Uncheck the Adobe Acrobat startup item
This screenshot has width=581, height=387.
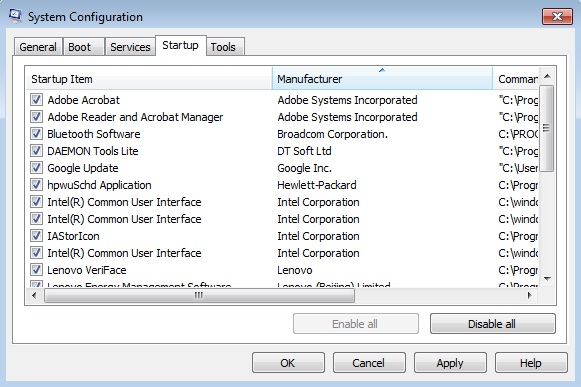36,100
